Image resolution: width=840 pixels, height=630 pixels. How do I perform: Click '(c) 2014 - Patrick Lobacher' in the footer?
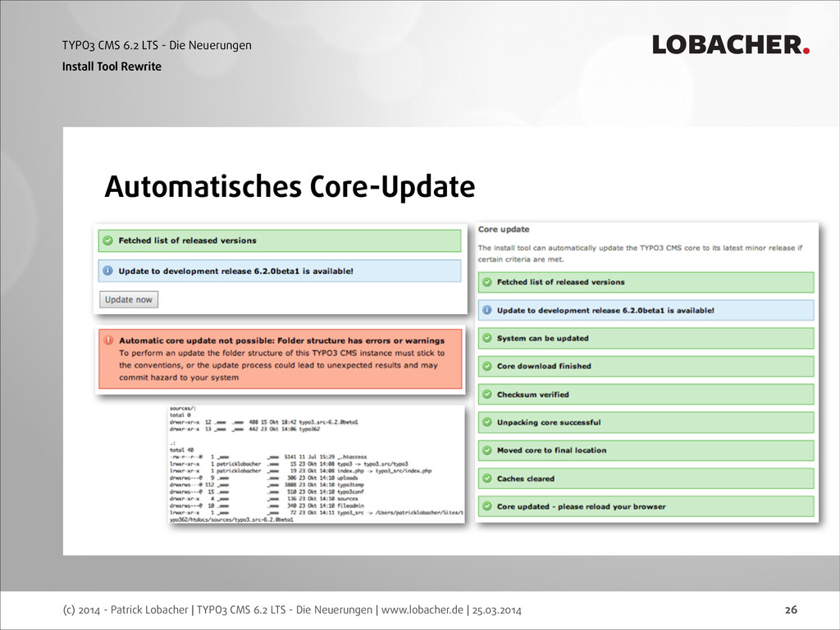click(x=126, y=609)
